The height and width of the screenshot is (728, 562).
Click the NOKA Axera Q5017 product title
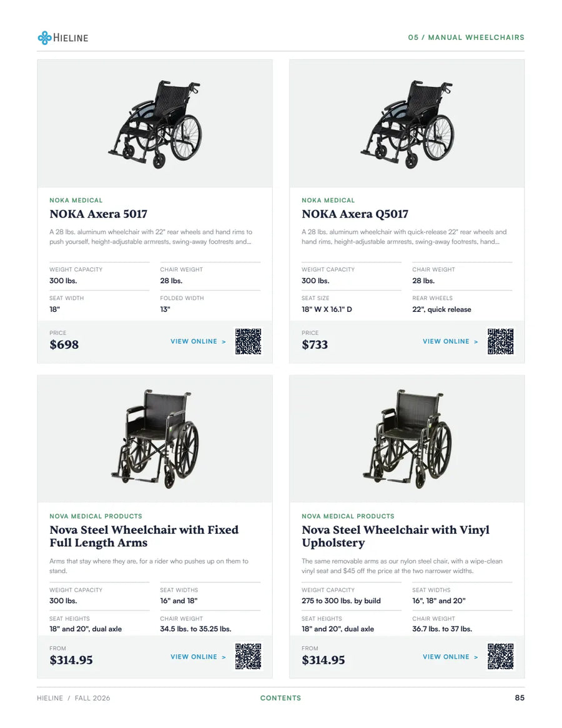click(355, 214)
